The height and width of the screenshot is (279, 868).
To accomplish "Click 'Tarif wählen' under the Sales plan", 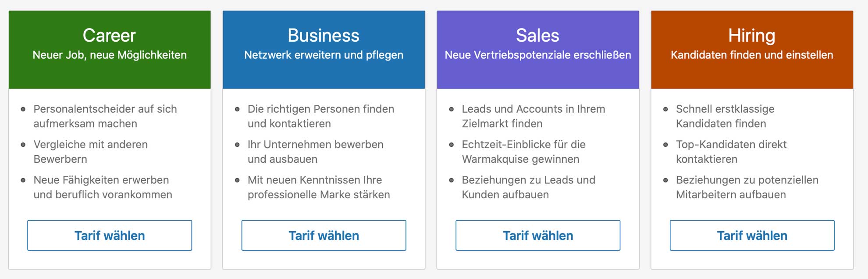I will [537, 235].
